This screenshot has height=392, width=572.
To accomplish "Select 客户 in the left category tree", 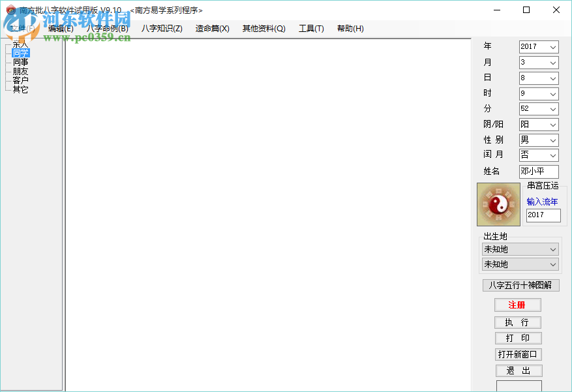I will pos(20,80).
